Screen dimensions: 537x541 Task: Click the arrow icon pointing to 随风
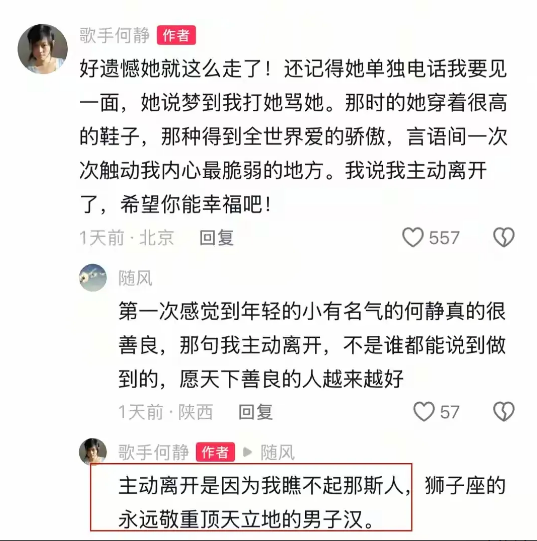247,452
